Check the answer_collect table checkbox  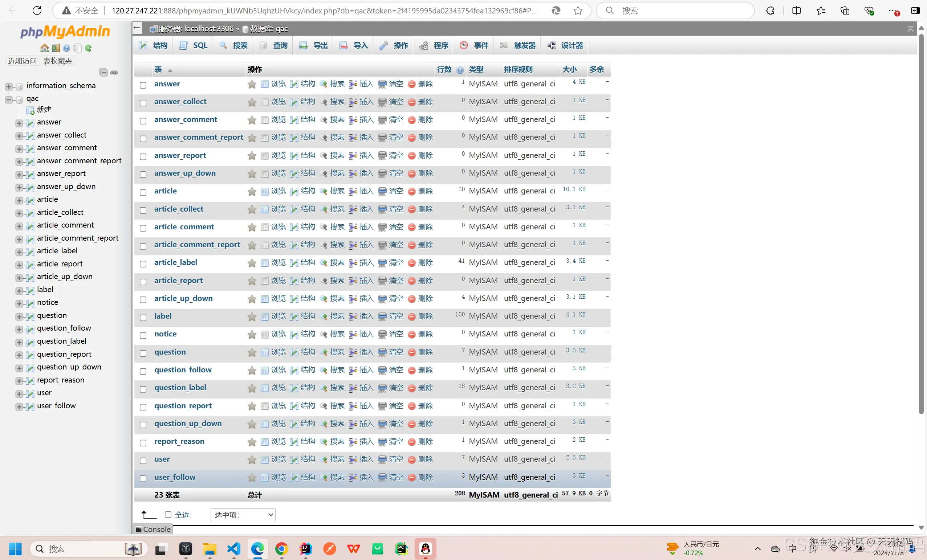(x=143, y=103)
